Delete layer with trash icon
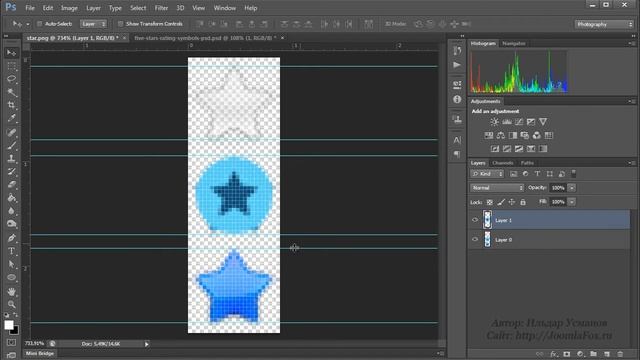Image resolution: width=640 pixels, height=360 pixels. [x=620, y=354]
